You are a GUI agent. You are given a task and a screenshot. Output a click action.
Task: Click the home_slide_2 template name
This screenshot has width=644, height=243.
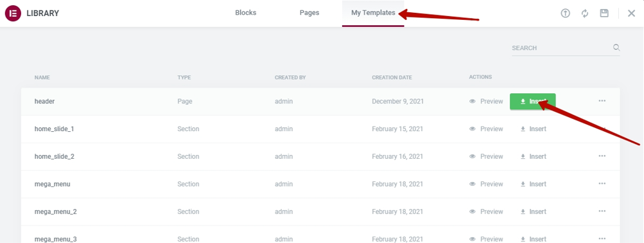pyautogui.click(x=54, y=156)
